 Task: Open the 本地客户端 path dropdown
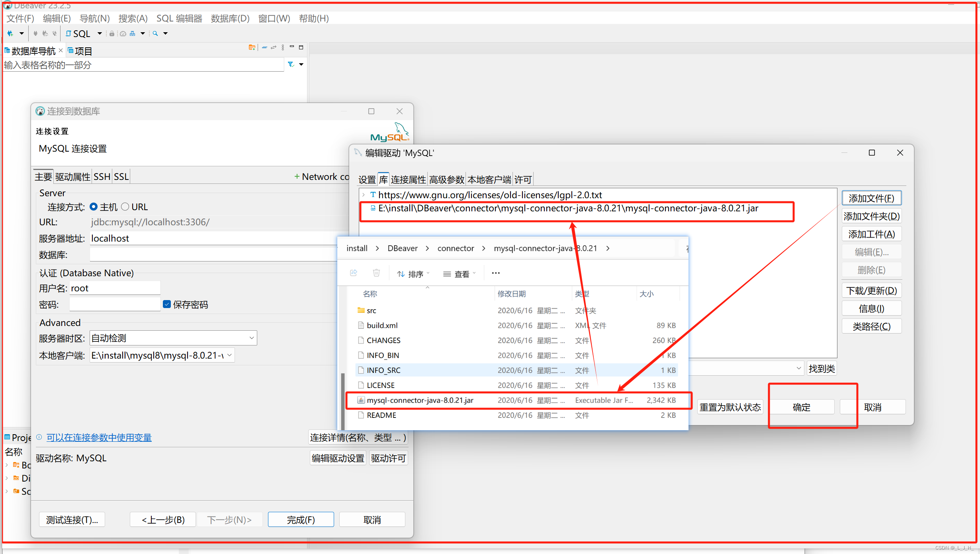pos(229,355)
